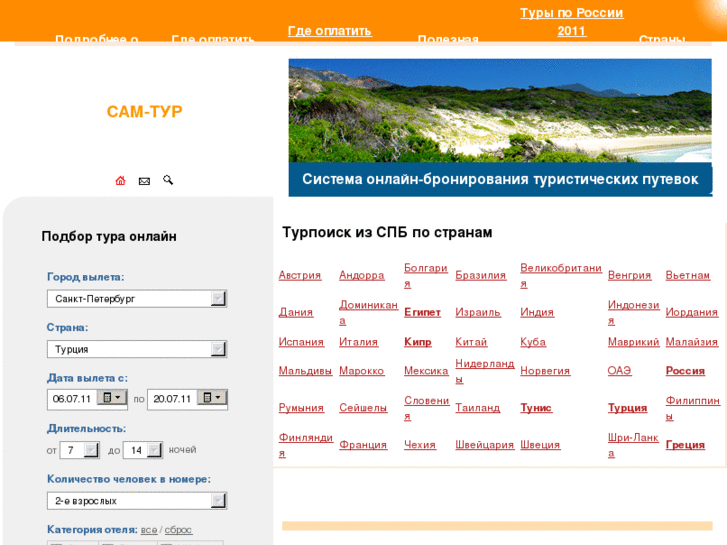The height and width of the screenshot is (545, 727).
Task: Open Россия tour search
Action: (685, 371)
